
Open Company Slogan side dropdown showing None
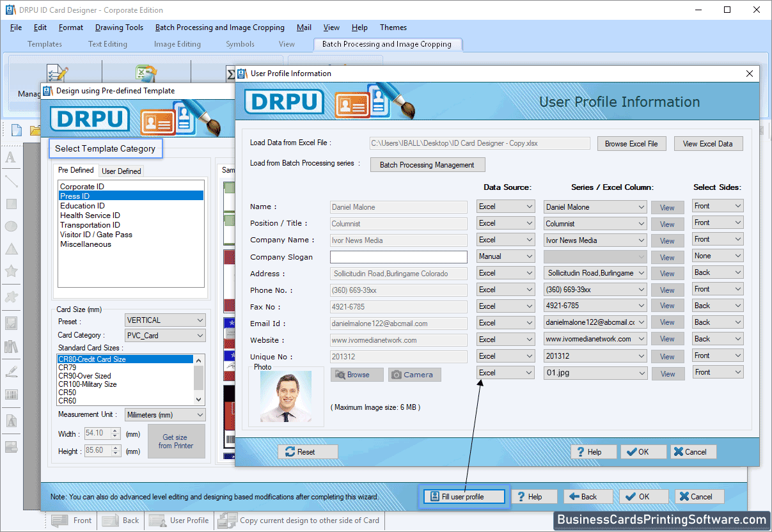click(718, 256)
